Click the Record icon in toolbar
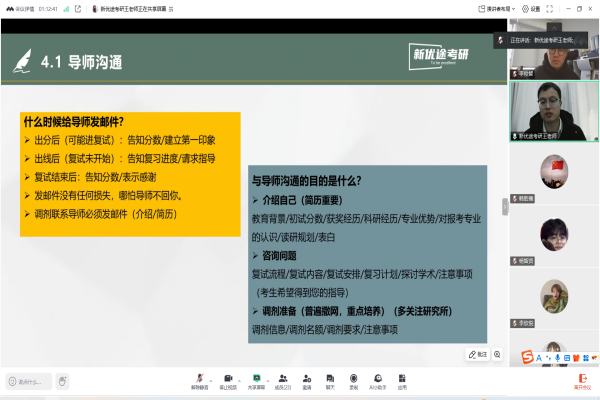This screenshot has width=600, height=400. pos(354,378)
